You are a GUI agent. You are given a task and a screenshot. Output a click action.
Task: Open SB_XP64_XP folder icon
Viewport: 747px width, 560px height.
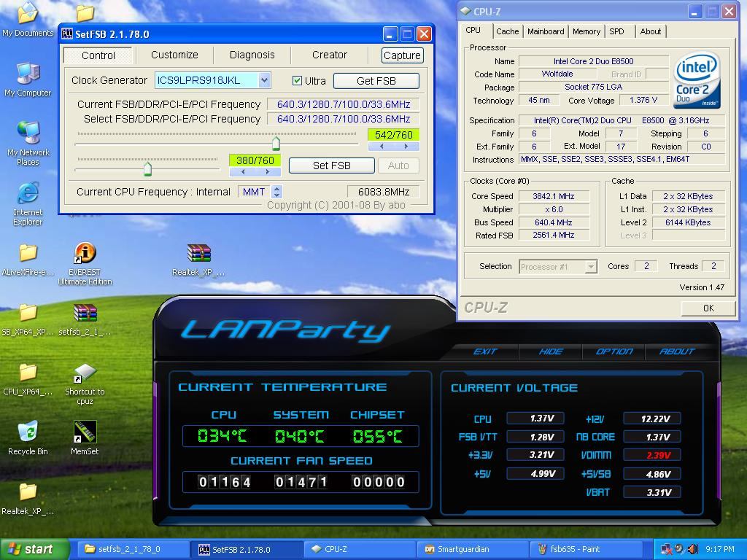coord(28,319)
